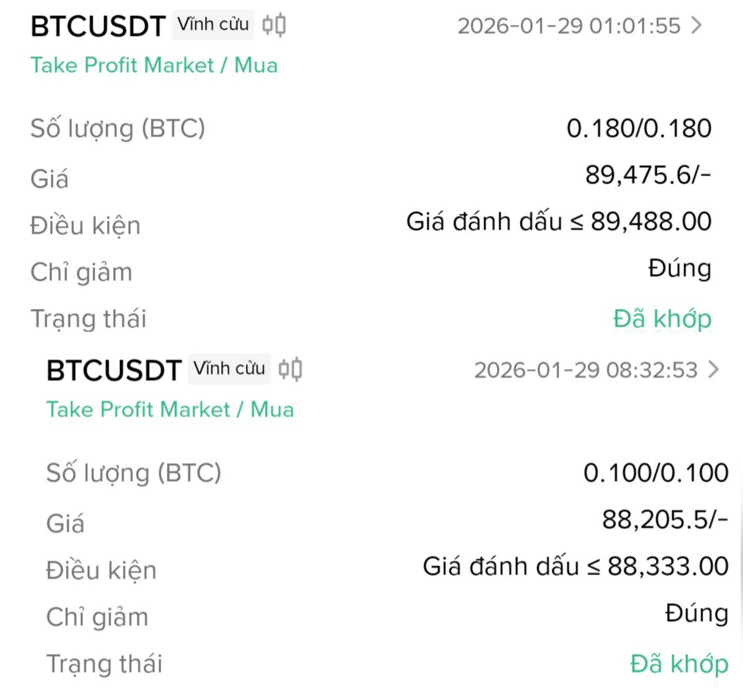Tap condition Giá đánh dấu ≤ 89,488.00
Image resolution: width=743 pixels, height=700 pixels.
tap(558, 222)
